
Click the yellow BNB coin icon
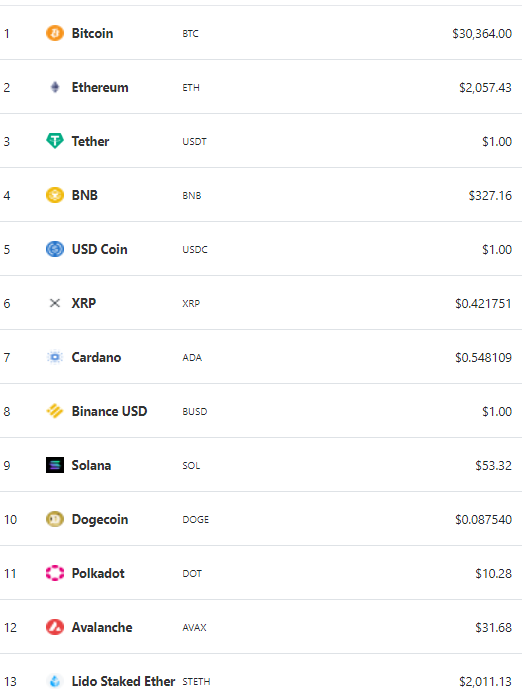pyautogui.click(x=55, y=195)
